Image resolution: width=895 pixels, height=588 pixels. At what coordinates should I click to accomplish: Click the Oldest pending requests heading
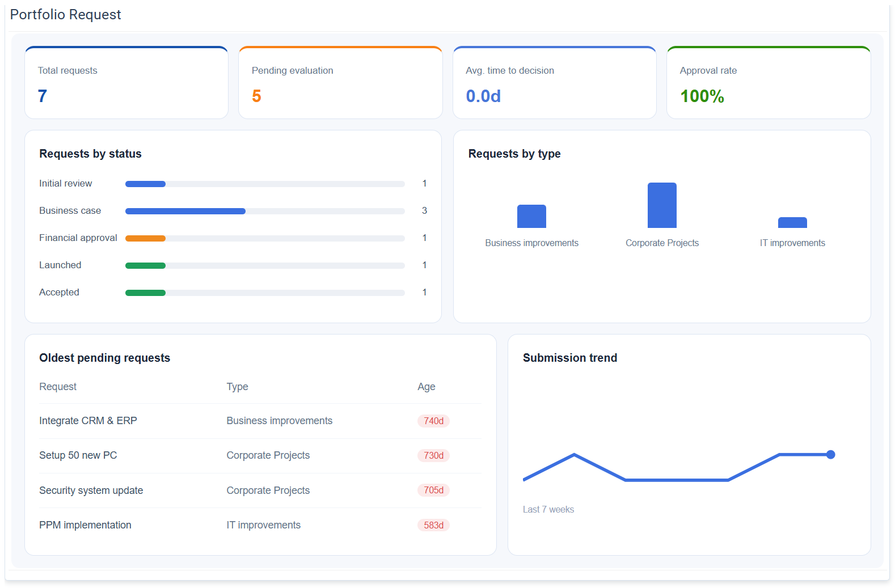[x=104, y=358]
